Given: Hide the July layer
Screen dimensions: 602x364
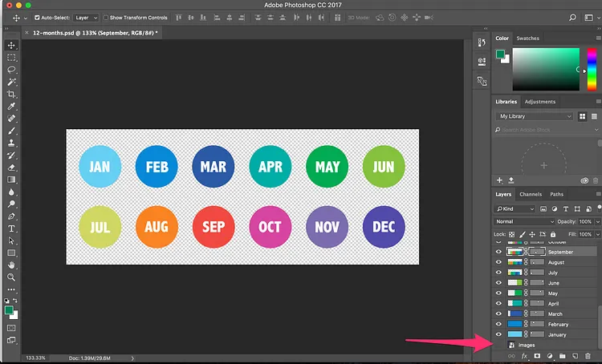Looking at the screenshot, I should point(498,273).
